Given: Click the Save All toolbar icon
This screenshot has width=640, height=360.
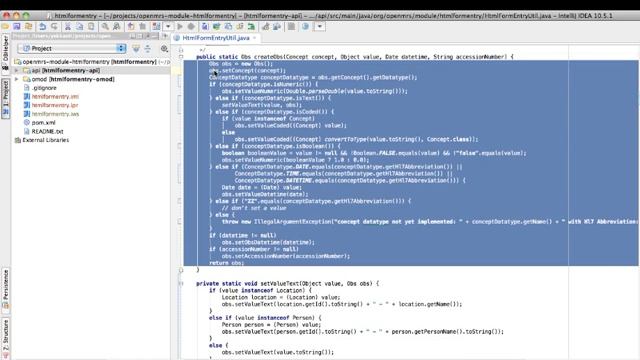Looking at the screenshot, I should point(17,27).
